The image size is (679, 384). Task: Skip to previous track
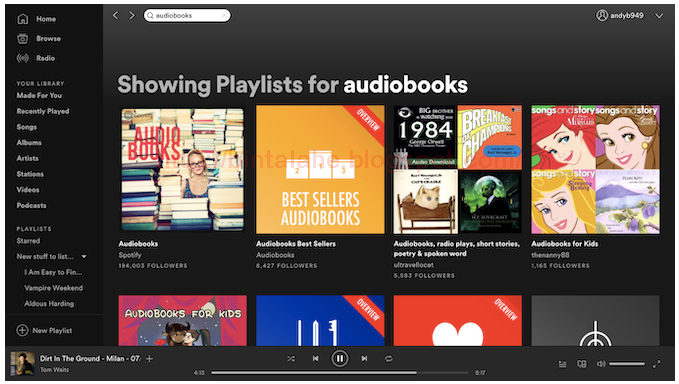pos(315,358)
